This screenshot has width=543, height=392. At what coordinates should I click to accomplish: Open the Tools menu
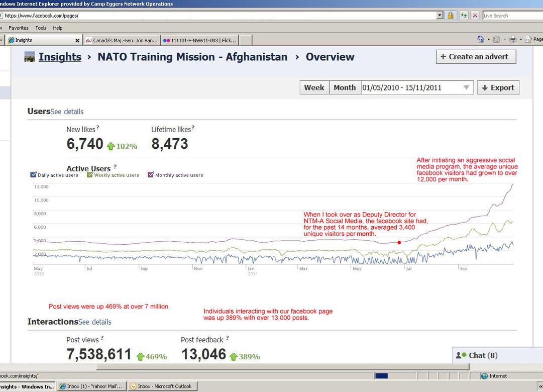[41, 28]
